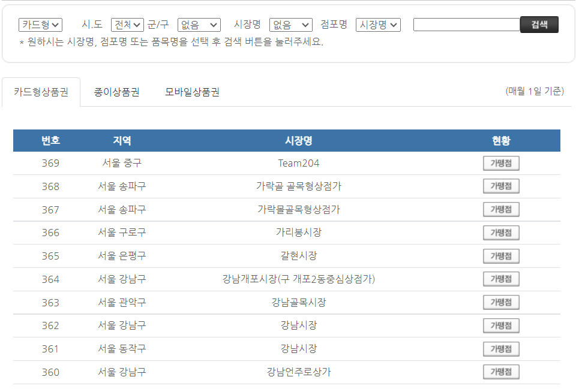Open 가맹점 for 가락골 골목형상점가
This screenshot has height=392, width=579.
click(501, 186)
